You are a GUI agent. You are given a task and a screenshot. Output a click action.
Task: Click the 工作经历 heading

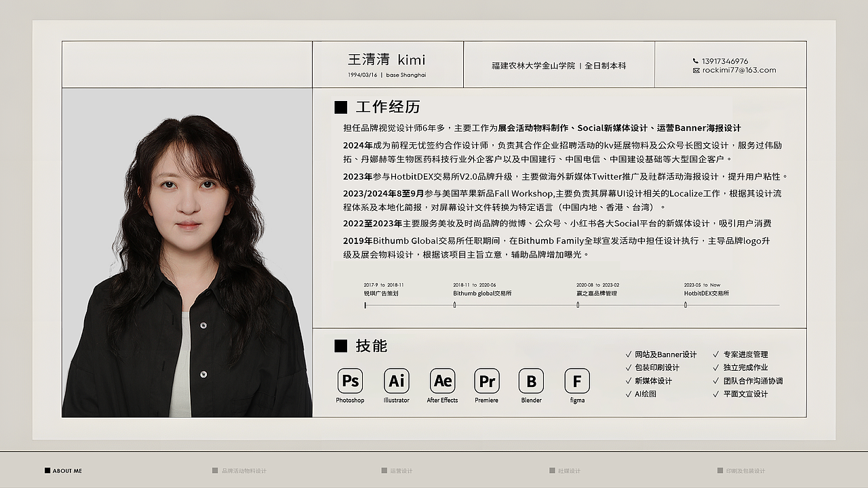[x=388, y=107]
